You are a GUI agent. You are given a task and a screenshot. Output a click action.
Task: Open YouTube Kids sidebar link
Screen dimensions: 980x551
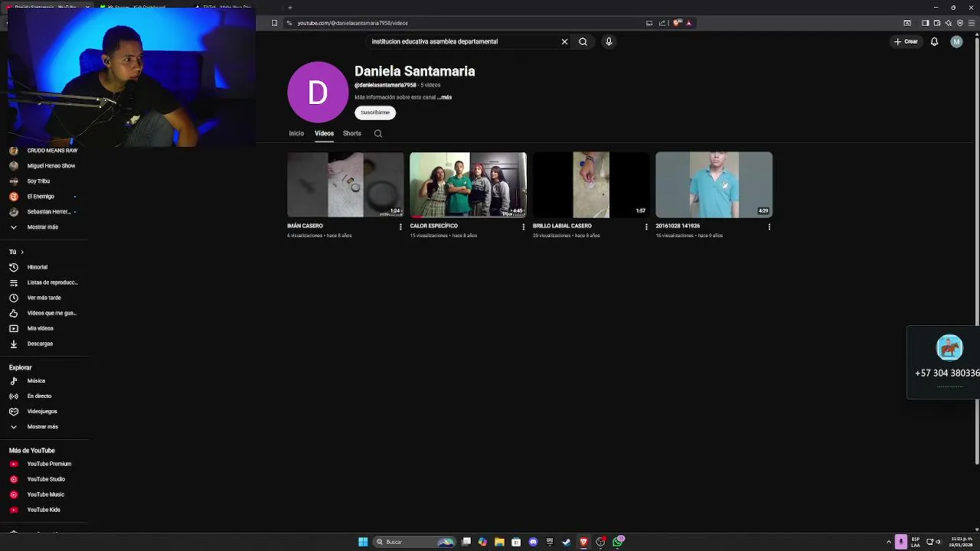click(44, 510)
